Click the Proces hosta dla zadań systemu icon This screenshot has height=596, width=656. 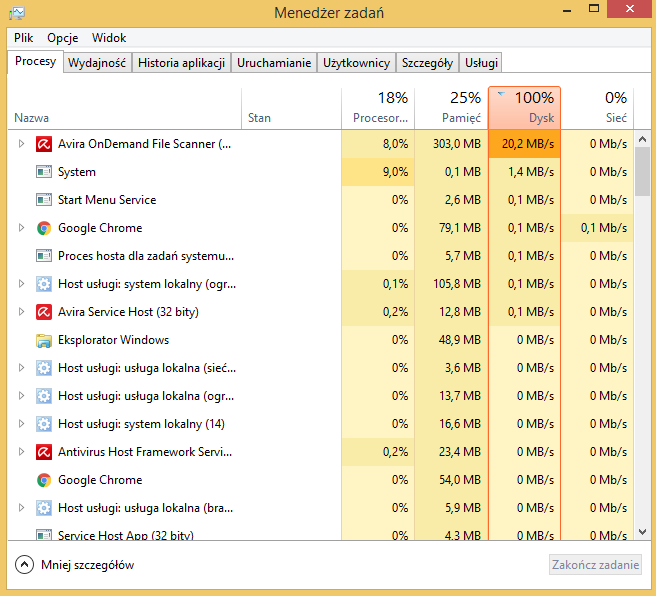(44, 256)
